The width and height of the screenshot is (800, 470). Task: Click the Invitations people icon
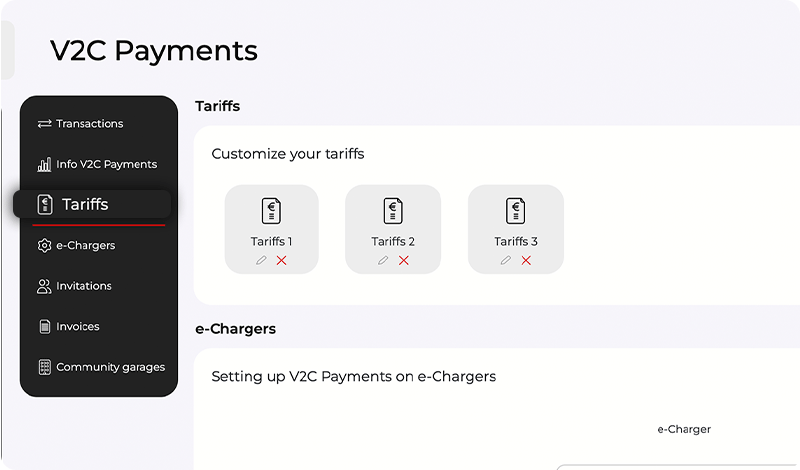coord(44,286)
